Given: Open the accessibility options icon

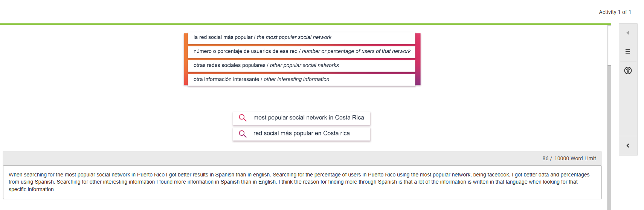Looking at the screenshot, I should (628, 71).
